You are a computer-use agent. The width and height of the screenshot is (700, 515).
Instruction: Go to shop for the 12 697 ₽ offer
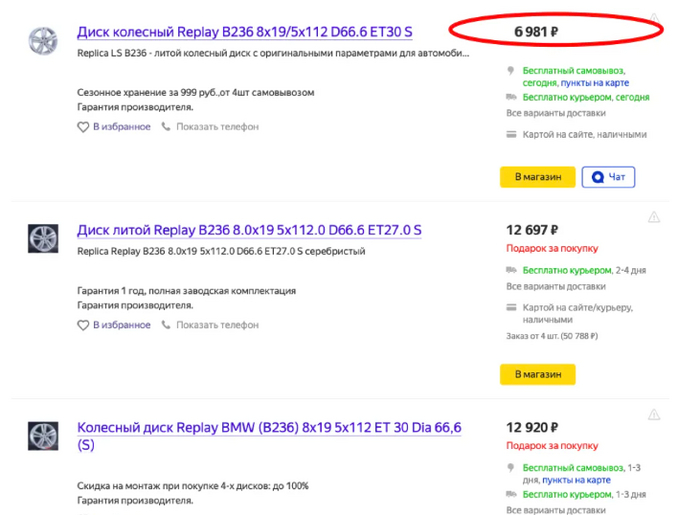538,374
